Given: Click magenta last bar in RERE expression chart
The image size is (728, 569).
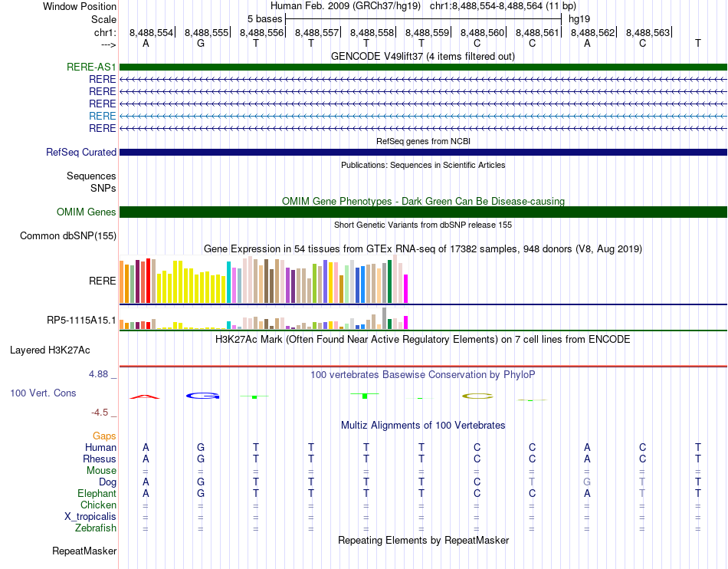Looking at the screenshot, I should (405, 289).
